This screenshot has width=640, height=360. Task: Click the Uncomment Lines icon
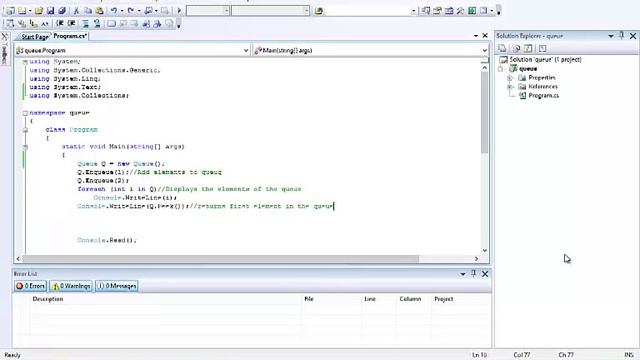97,24
